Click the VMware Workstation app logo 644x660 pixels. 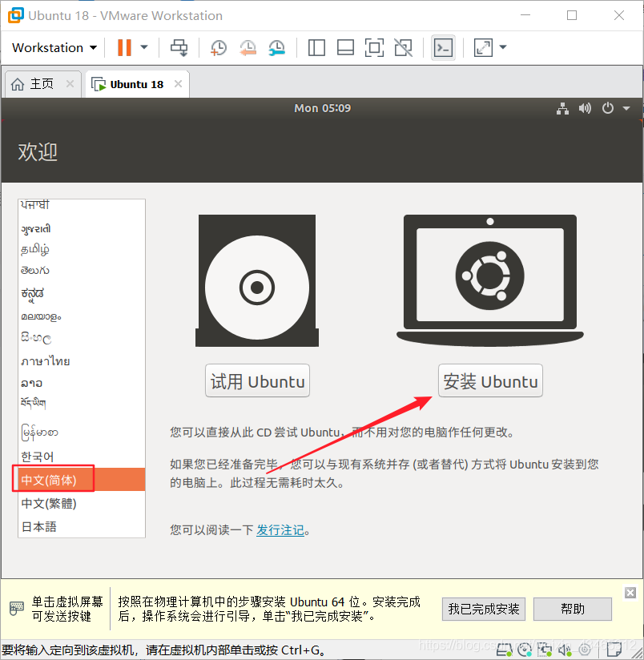click(15, 15)
